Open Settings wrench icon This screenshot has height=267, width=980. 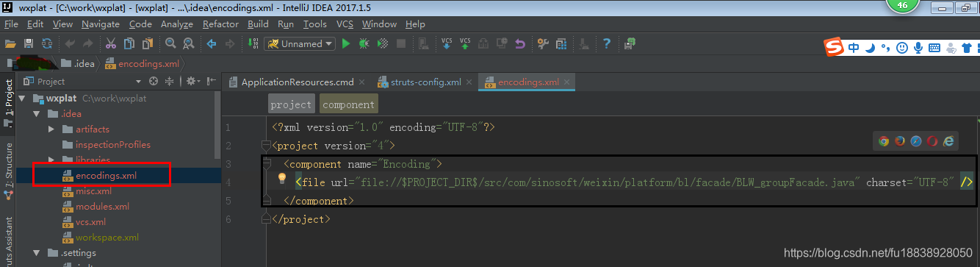[x=542, y=43]
